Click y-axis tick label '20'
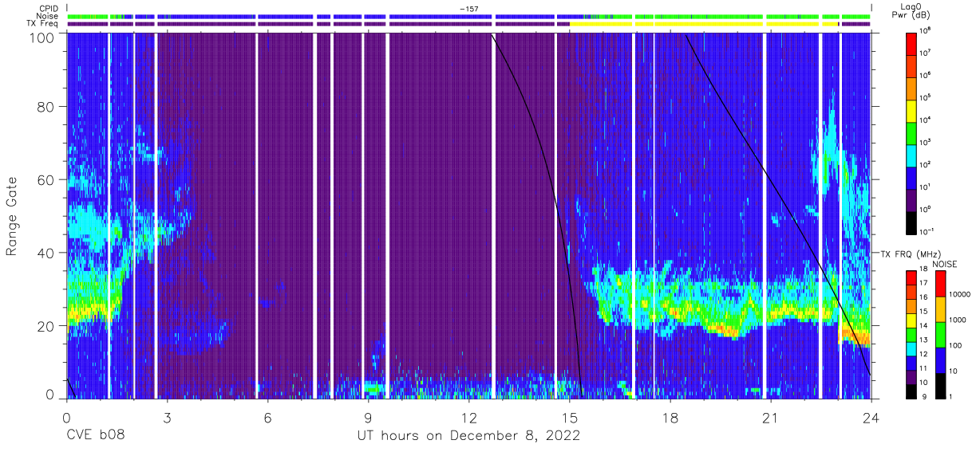Screen dimensions: 980x452 tap(46, 326)
